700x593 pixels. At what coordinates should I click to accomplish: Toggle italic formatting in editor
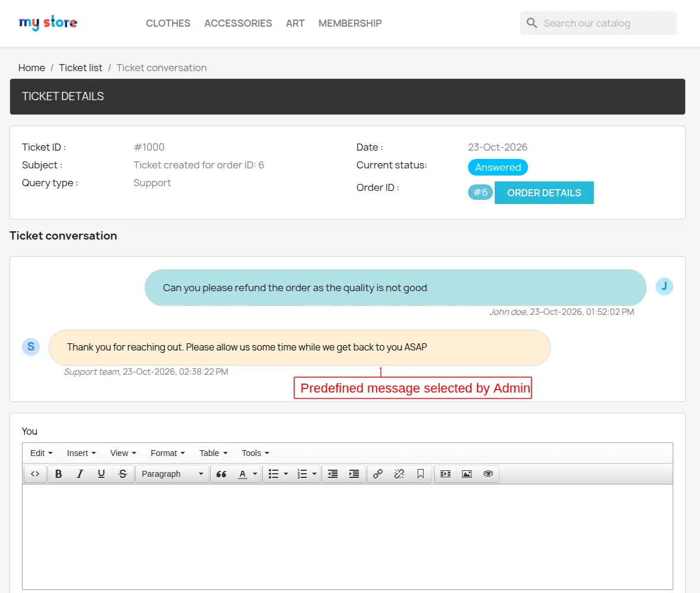[80, 474]
